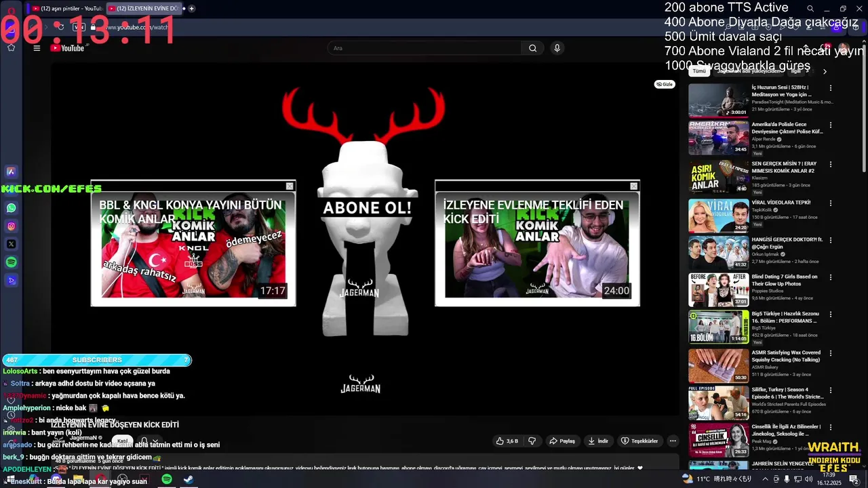Click the center JAGERMAN channel watermark logo
The width and height of the screenshot is (868, 488).
point(360,384)
